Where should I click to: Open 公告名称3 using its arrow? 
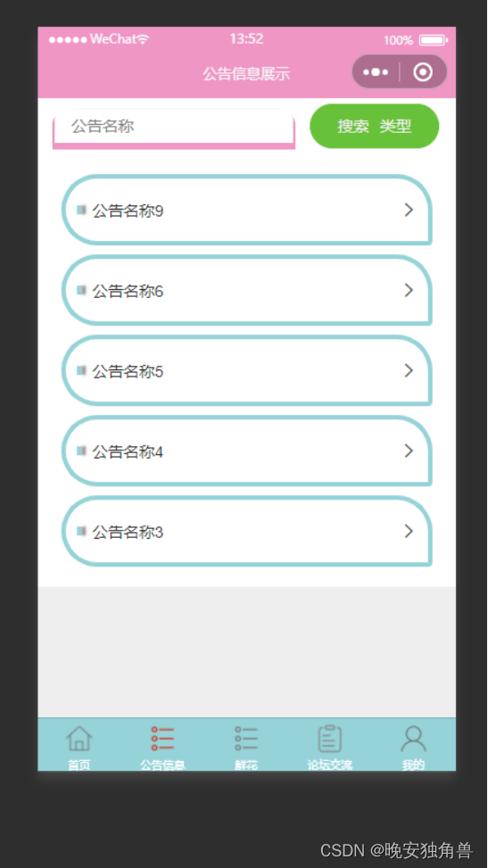coord(409,532)
